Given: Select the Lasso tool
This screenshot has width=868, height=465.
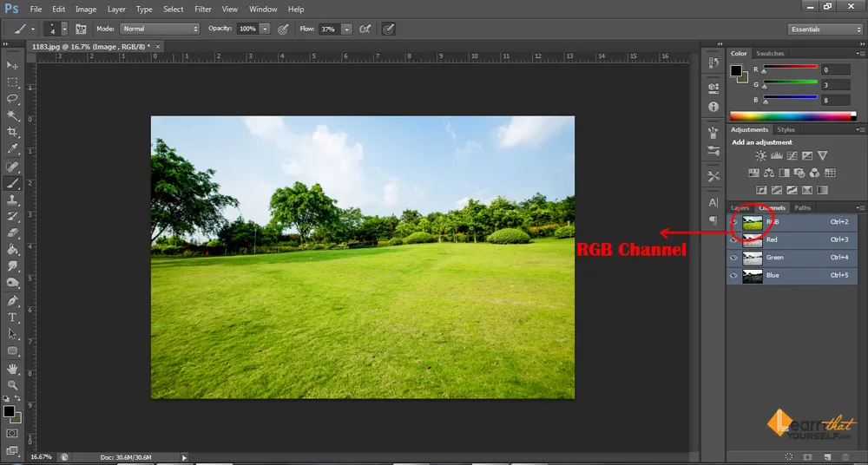Looking at the screenshot, I should pyautogui.click(x=12, y=99).
